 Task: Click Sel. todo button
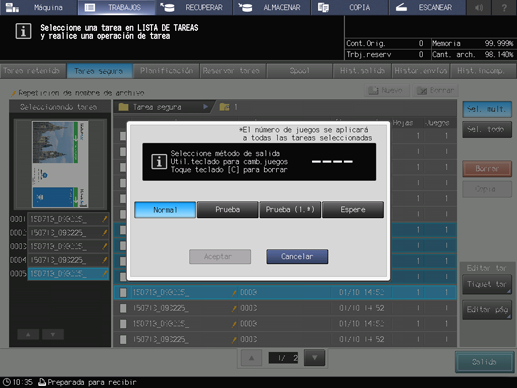(x=487, y=130)
